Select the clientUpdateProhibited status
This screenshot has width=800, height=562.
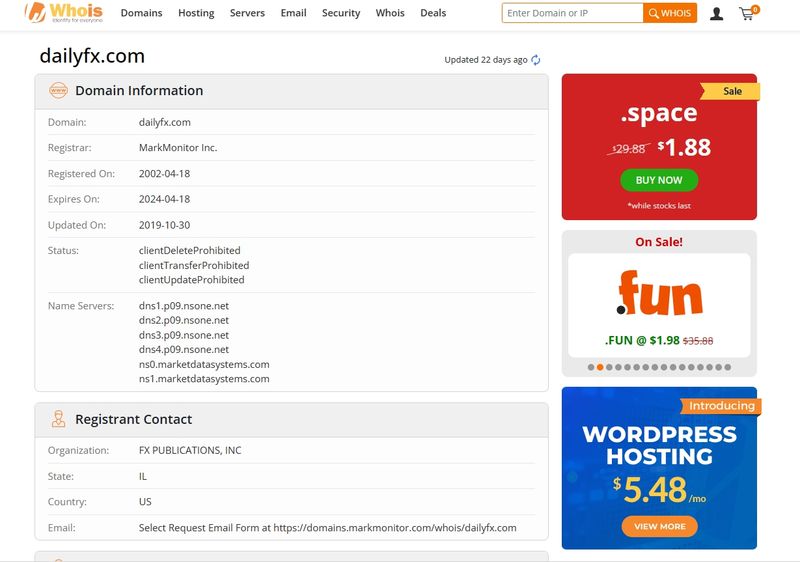pyautogui.click(x=191, y=280)
